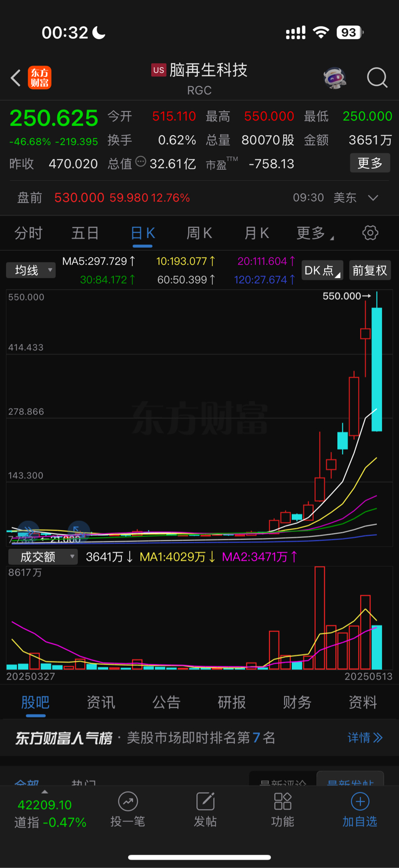The width and height of the screenshot is (399, 868).
Task: Tap the 20250513 end date label
Action: coord(369,677)
